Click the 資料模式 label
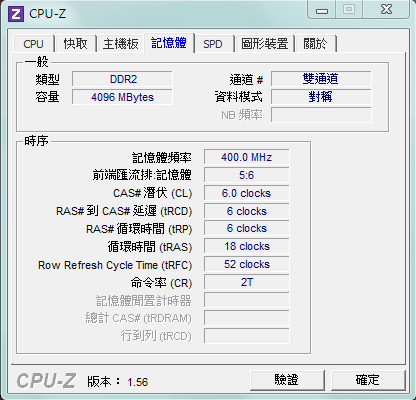416x400 pixels. pyautogui.click(x=239, y=97)
